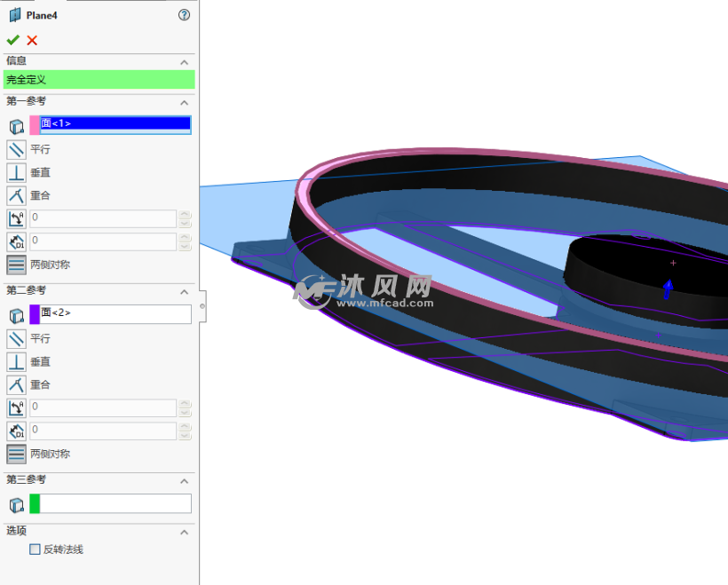
Task: Enable 重合 in second reference
Action: click(x=16, y=385)
